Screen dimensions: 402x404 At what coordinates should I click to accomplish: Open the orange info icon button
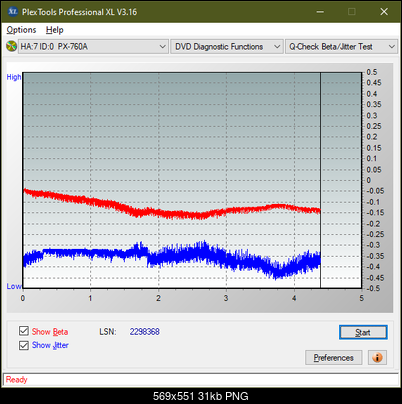377,358
